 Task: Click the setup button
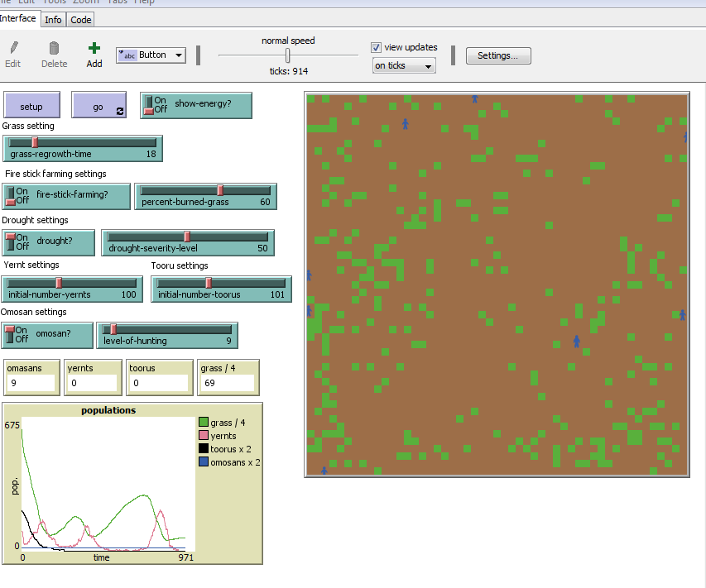pyautogui.click(x=31, y=105)
